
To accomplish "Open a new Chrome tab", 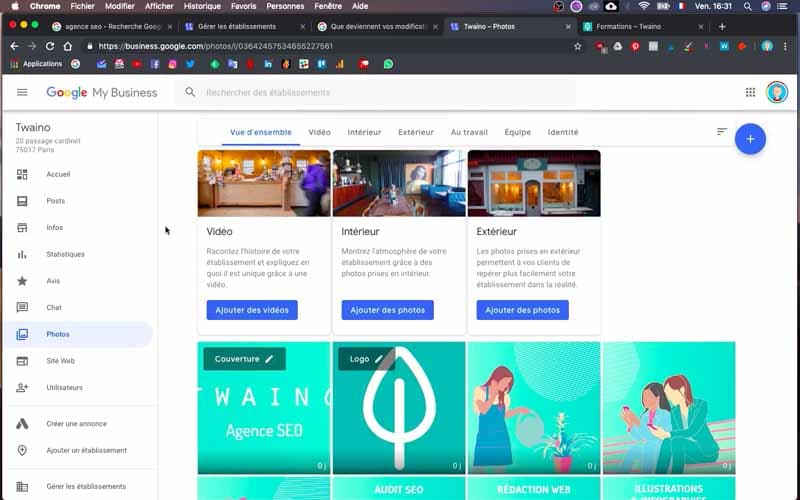I will [x=722, y=27].
